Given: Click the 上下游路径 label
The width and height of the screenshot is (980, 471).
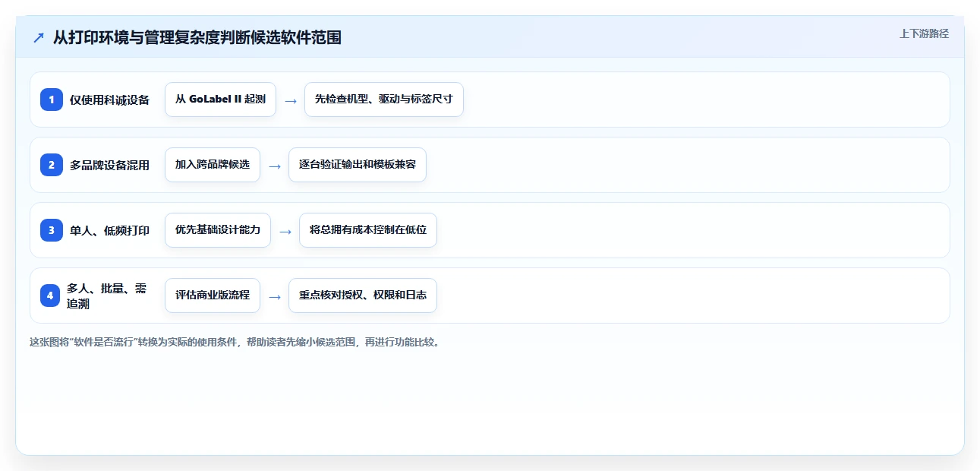Looking at the screenshot, I should (924, 34).
